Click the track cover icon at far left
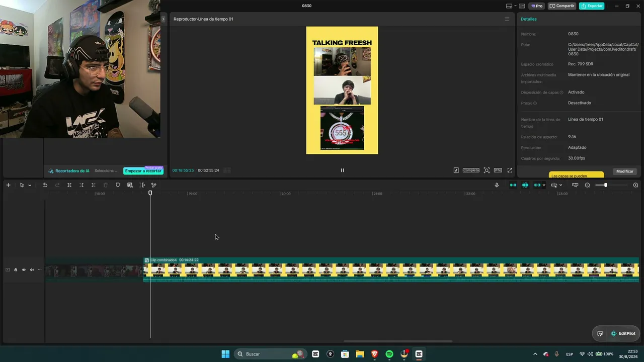Image resolution: width=644 pixels, height=362 pixels. pos(8,270)
